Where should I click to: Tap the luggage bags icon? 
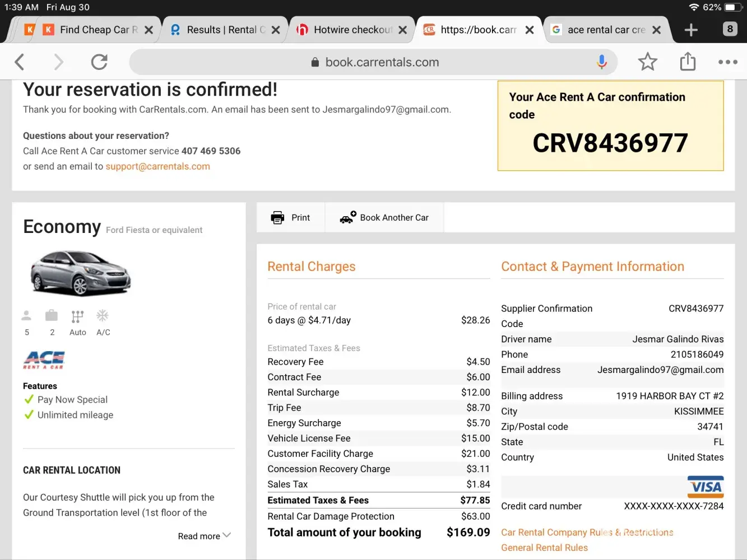point(52,315)
